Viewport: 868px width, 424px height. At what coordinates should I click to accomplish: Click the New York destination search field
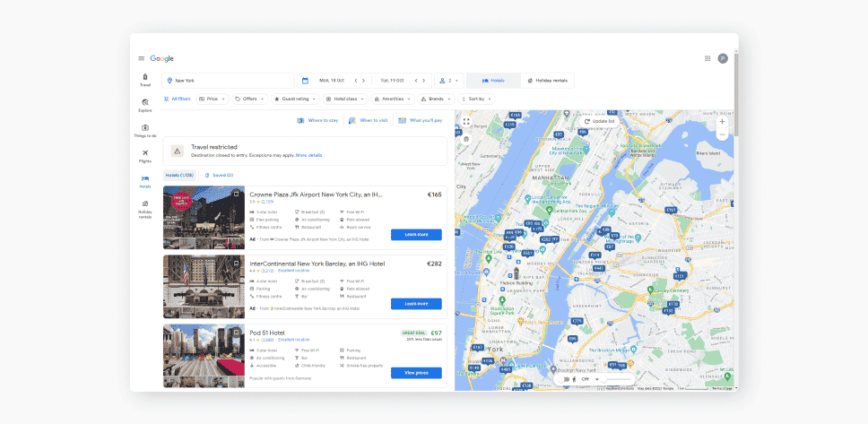pos(228,81)
